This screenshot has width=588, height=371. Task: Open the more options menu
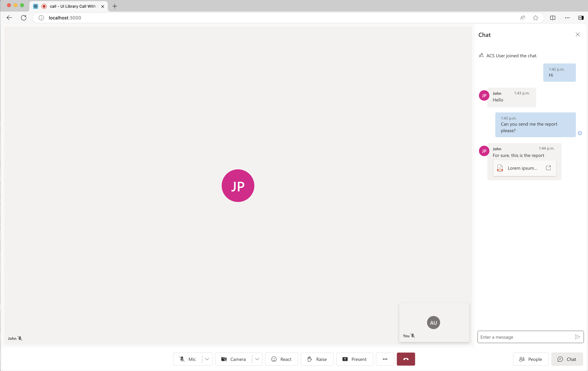click(x=384, y=359)
